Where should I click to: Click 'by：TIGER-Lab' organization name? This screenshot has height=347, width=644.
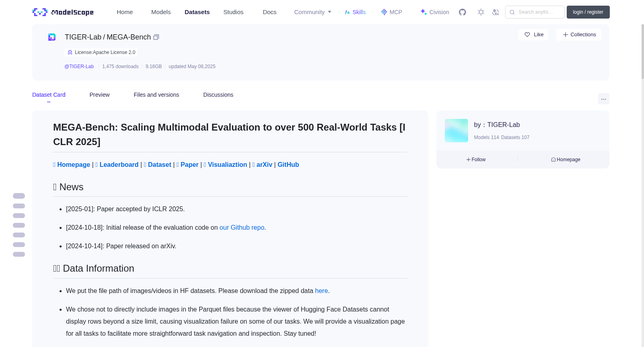click(x=497, y=125)
